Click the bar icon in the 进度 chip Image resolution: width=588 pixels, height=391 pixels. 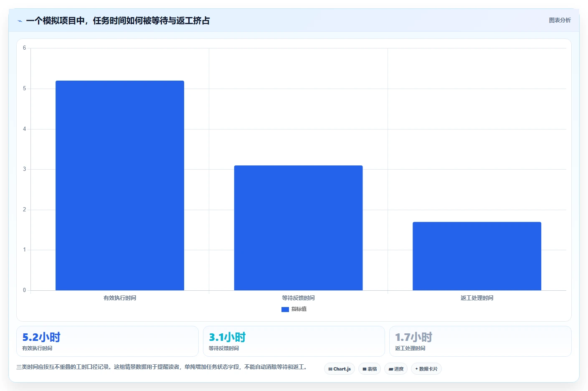(x=391, y=369)
